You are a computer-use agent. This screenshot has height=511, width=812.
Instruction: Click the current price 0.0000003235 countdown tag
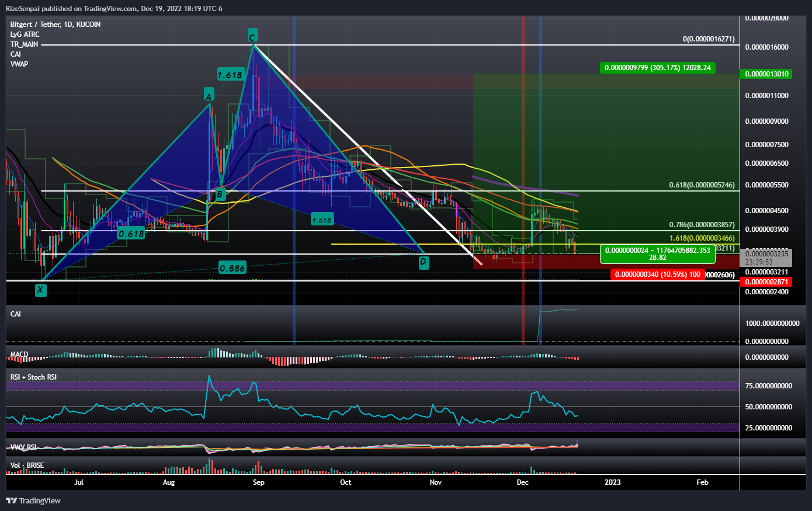click(x=766, y=258)
